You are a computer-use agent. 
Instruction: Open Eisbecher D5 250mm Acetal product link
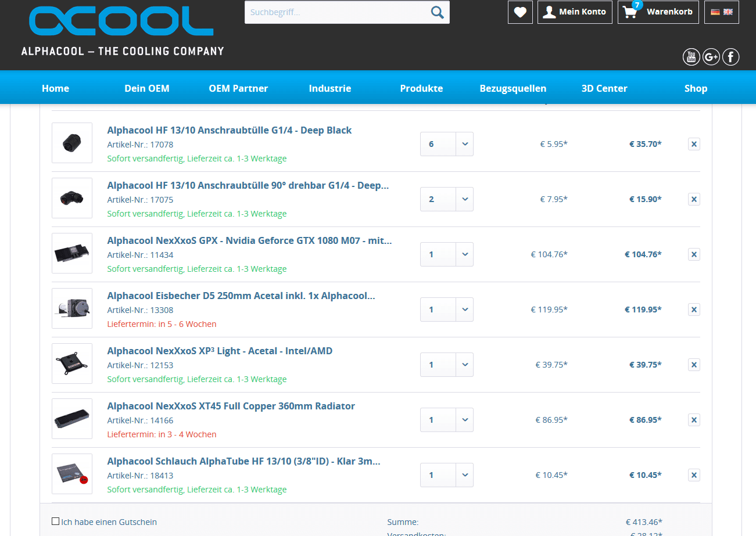point(241,296)
